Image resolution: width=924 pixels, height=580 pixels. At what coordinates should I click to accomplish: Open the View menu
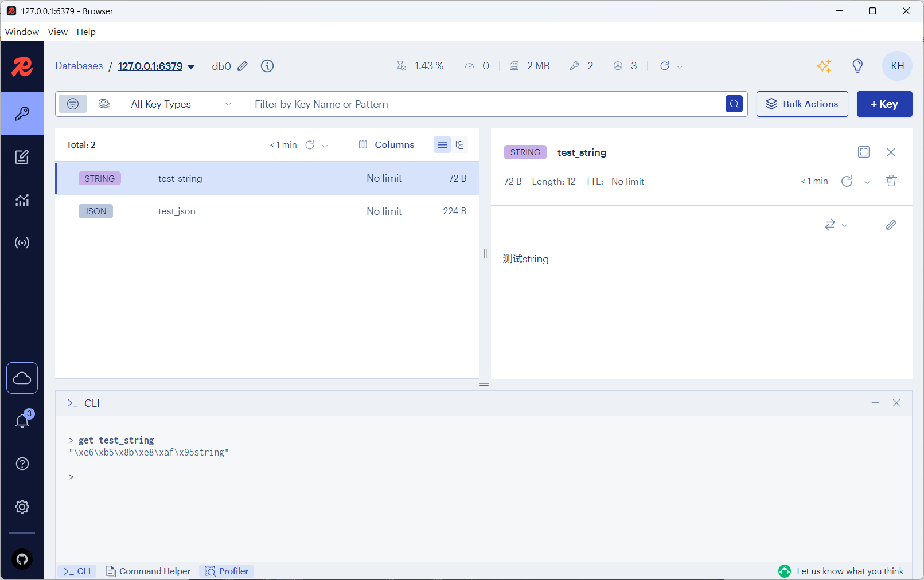click(57, 32)
